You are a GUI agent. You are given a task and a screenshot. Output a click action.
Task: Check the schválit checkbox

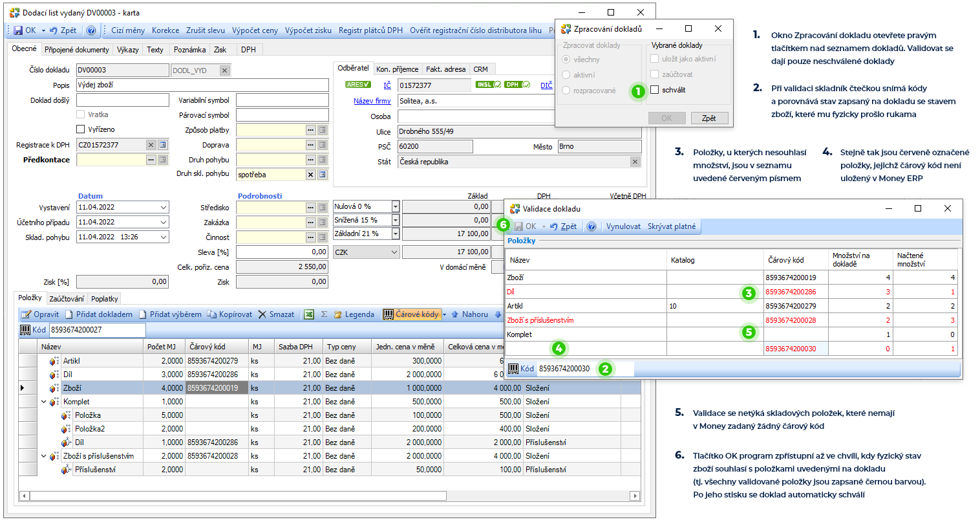pyautogui.click(x=655, y=90)
